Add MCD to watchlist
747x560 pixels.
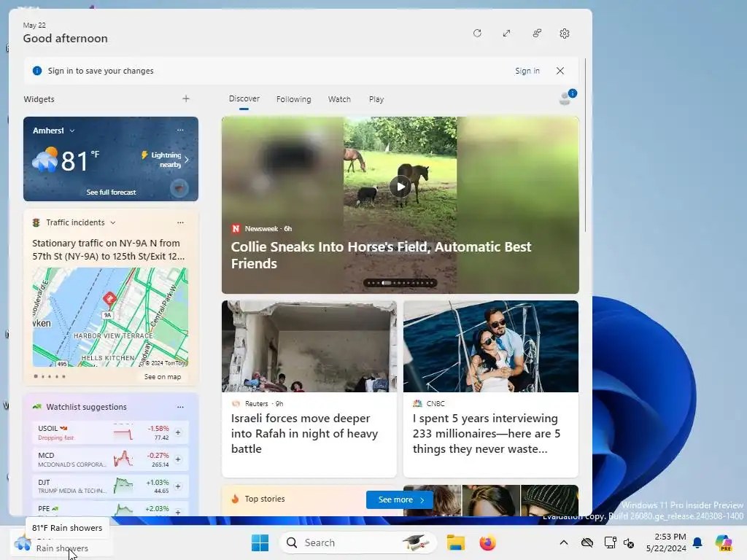178,459
